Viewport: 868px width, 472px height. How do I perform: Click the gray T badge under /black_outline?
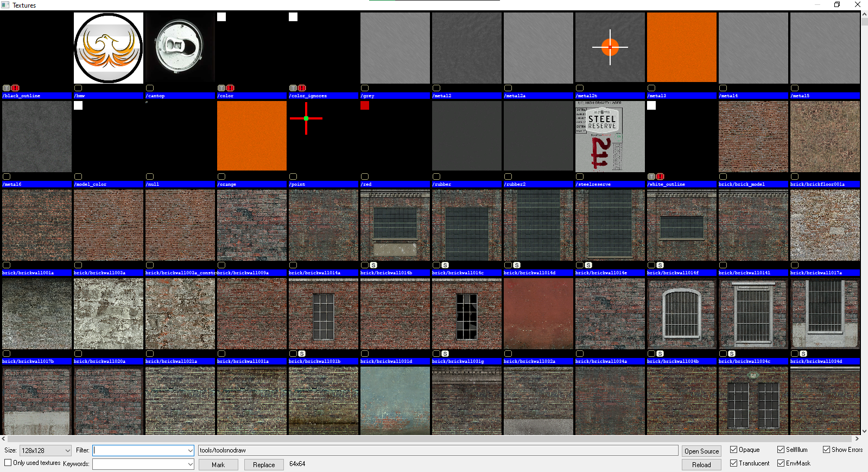pyautogui.click(x=7, y=88)
